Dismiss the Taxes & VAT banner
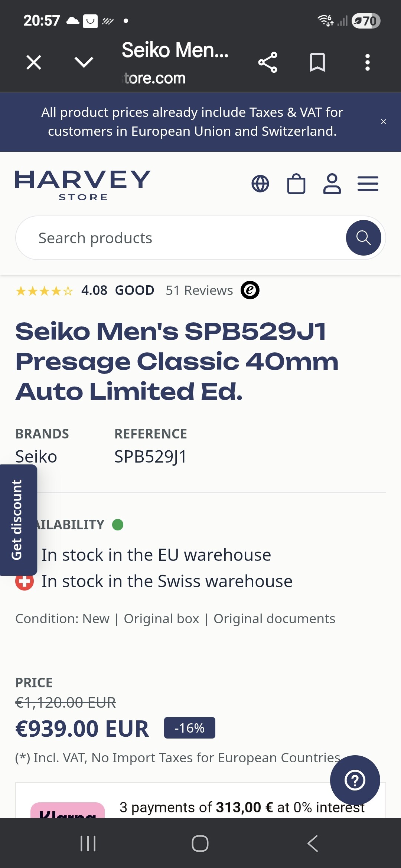401x868 pixels. click(x=384, y=122)
